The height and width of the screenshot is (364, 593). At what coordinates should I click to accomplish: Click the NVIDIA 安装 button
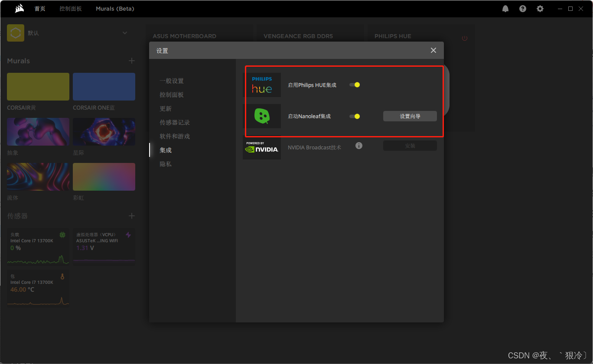click(x=410, y=146)
